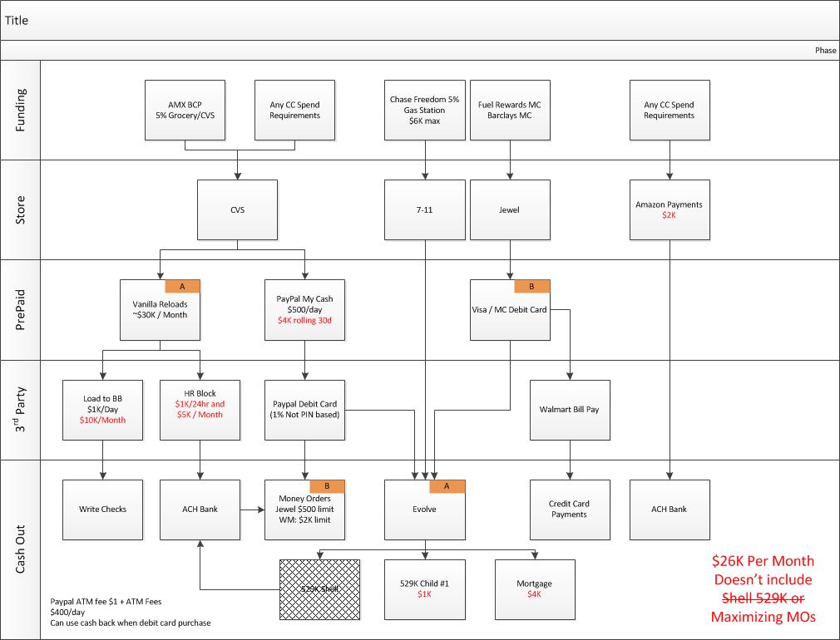The image size is (840, 640).
Task: Select the Load to BB box
Action: click(103, 411)
